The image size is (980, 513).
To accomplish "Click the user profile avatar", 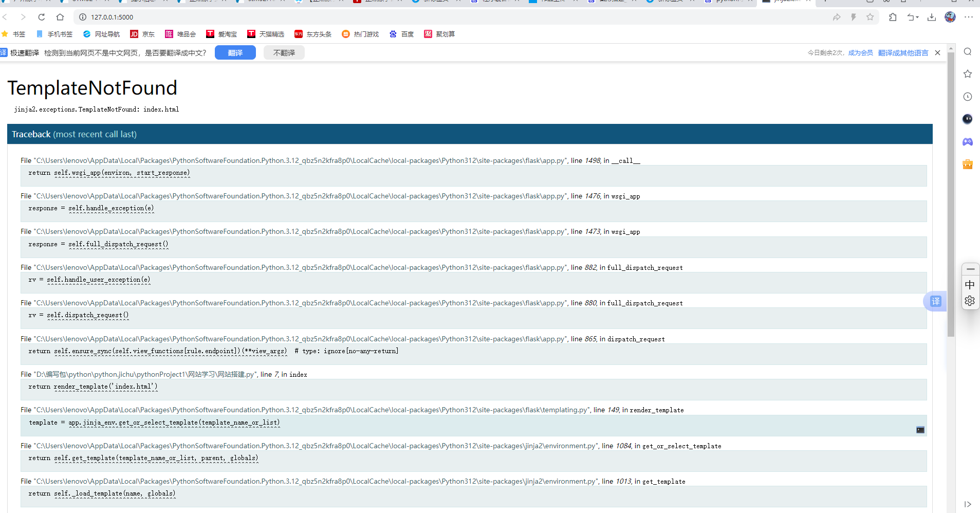I will pos(950,17).
